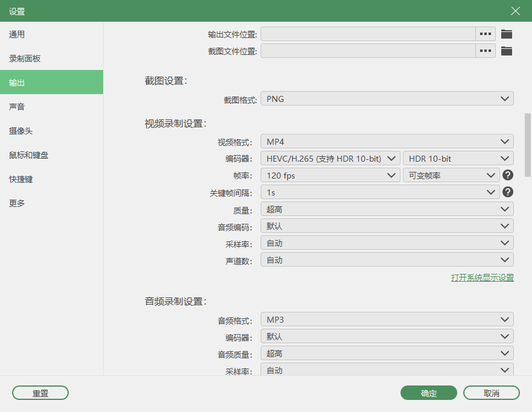
Task: Confirm settings with the 确定 button
Action: (428, 393)
